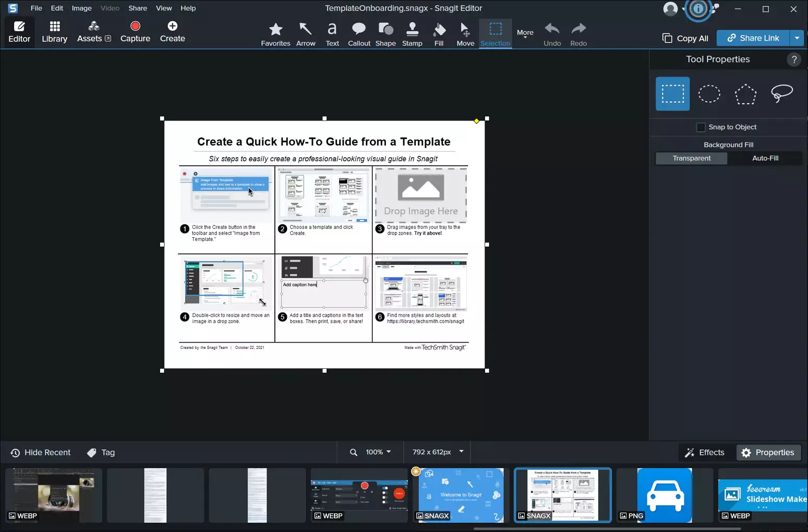Click Hide Recent button
Viewport: 808px width, 532px height.
40,453
